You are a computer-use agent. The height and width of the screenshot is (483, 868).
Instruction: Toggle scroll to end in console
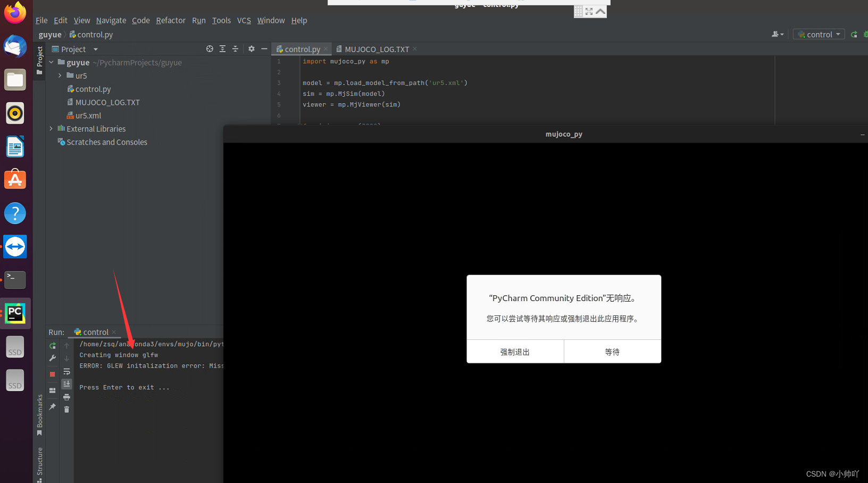click(x=66, y=384)
